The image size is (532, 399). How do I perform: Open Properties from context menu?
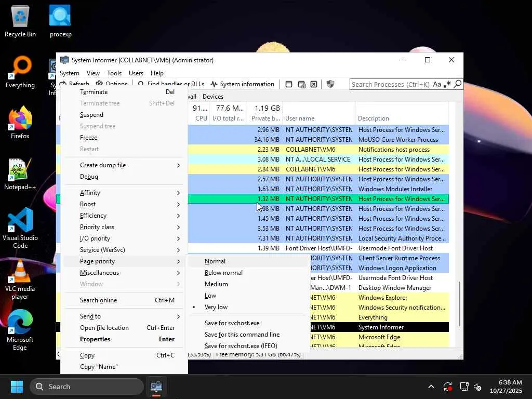124,339
